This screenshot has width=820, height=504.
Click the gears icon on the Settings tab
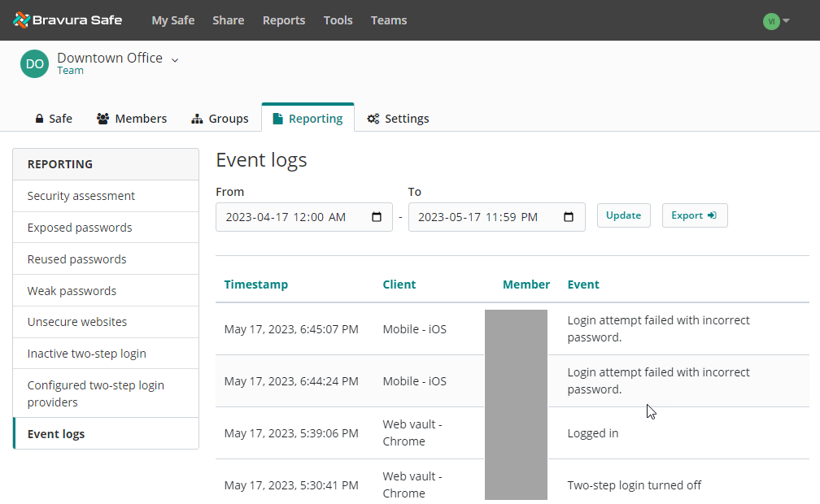(x=373, y=118)
